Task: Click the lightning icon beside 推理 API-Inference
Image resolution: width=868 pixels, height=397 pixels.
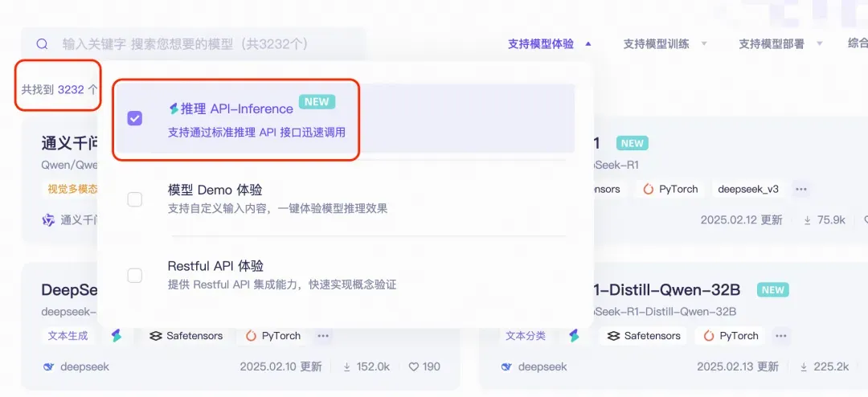Action: tap(174, 108)
